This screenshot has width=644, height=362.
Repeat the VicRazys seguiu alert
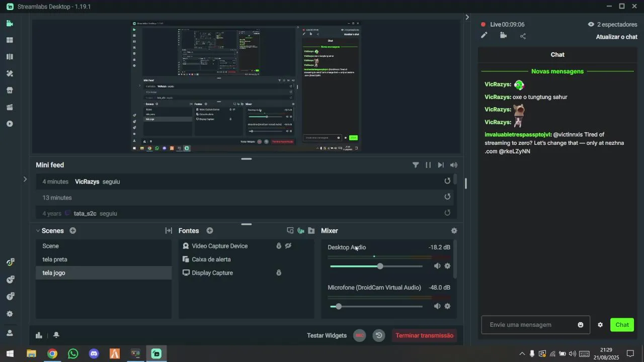[x=447, y=181]
